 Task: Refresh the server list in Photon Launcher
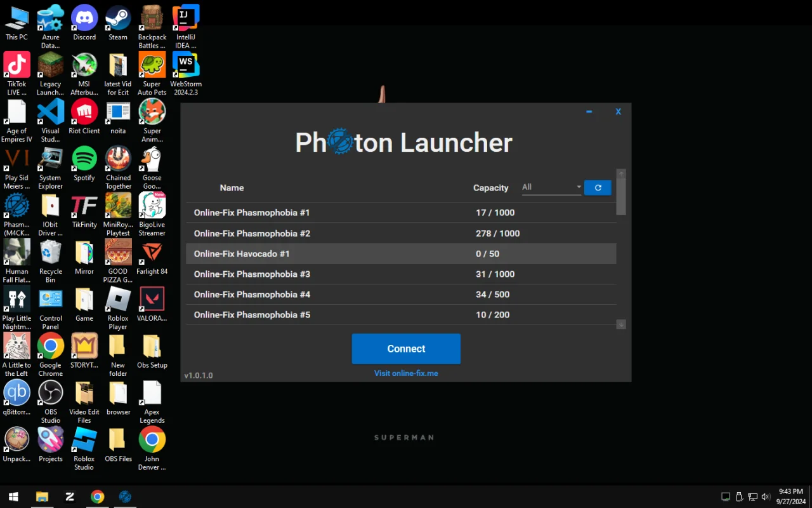598,187
